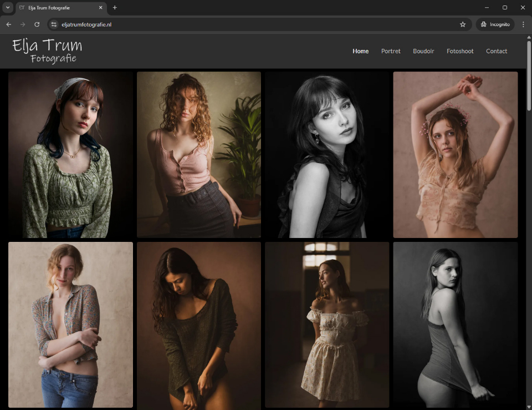Open the black-and-white portrait photo
The height and width of the screenshot is (410, 532).
[x=327, y=154]
